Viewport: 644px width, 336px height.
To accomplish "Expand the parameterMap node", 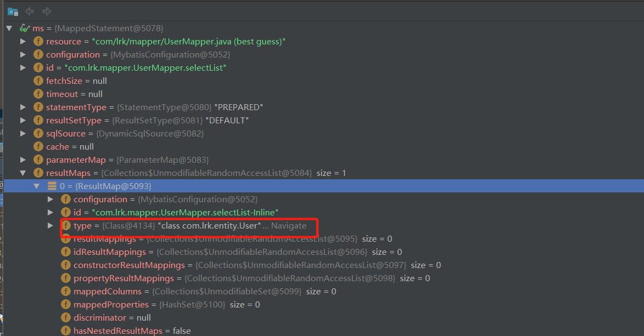I will pyautogui.click(x=22, y=160).
